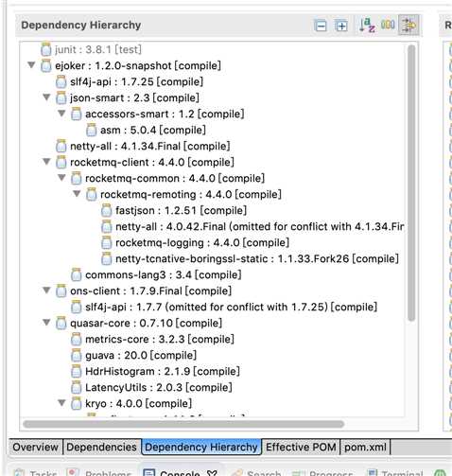Click the jar icon of HdrHistogram
The image size is (452, 476).
(x=76, y=371)
